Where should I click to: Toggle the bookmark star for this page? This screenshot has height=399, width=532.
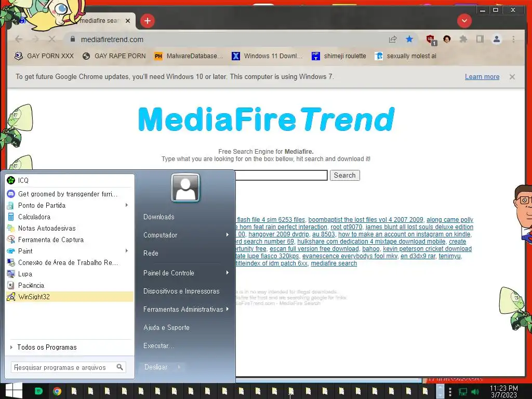click(x=409, y=39)
